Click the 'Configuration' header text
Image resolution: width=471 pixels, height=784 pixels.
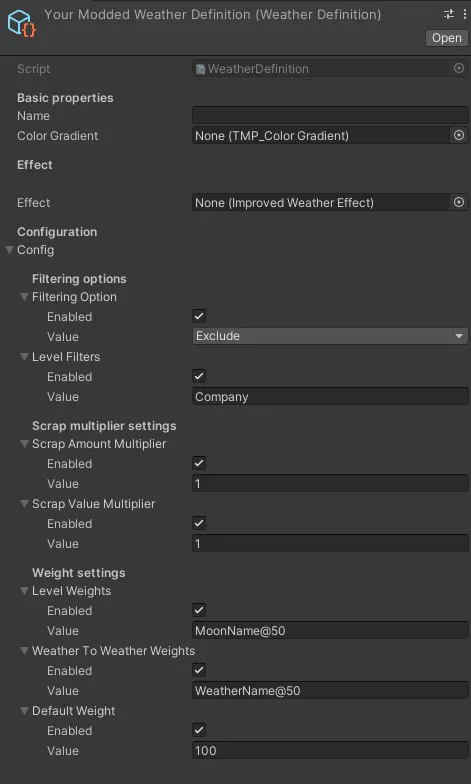[57, 232]
